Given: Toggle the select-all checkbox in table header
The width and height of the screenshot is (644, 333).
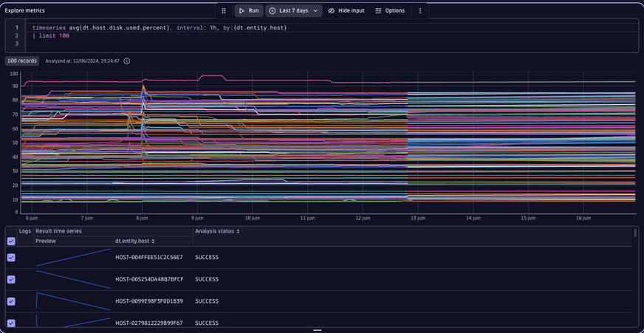Looking at the screenshot, I should click(x=11, y=241).
